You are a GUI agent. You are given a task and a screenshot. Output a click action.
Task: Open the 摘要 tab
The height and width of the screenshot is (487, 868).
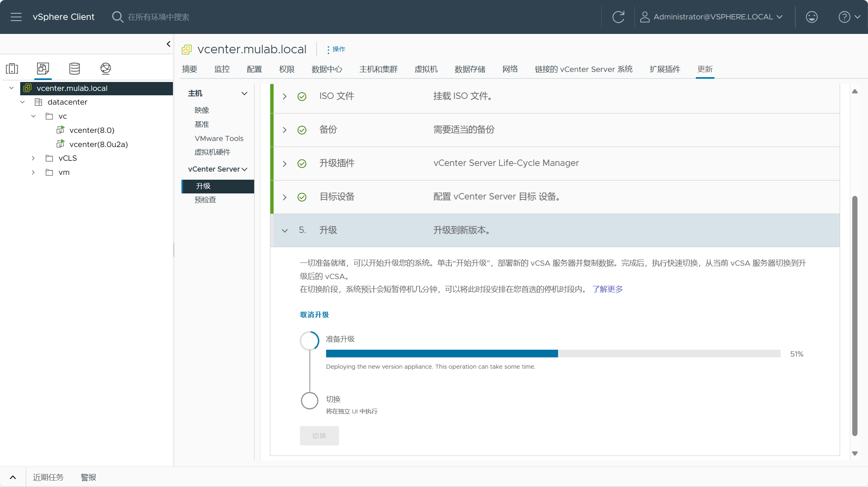[190, 69]
